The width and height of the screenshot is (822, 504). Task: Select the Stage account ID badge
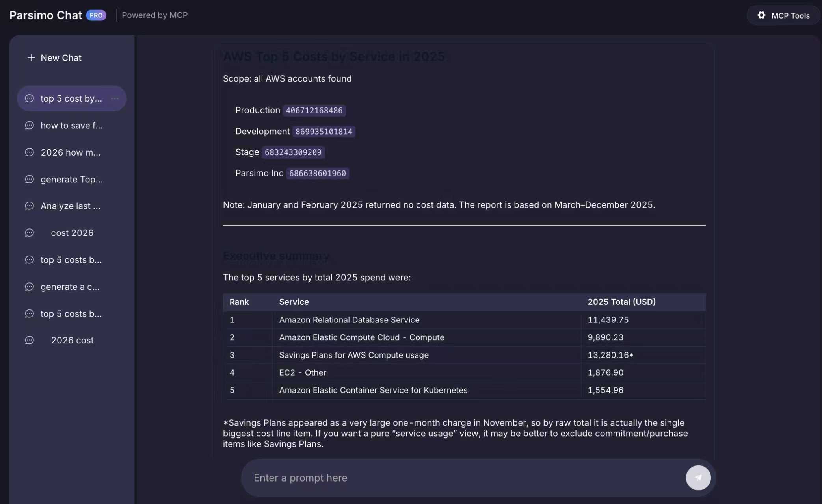pos(292,152)
